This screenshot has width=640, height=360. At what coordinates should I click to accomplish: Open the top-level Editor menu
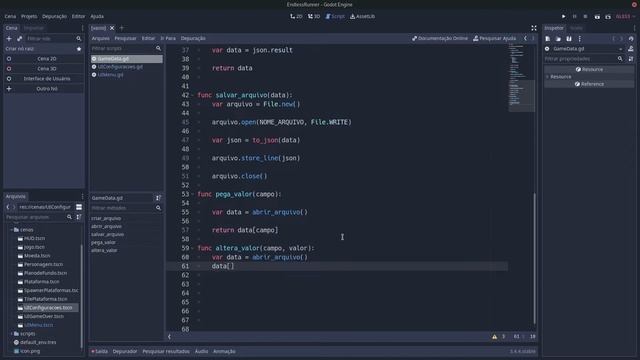[x=78, y=16]
